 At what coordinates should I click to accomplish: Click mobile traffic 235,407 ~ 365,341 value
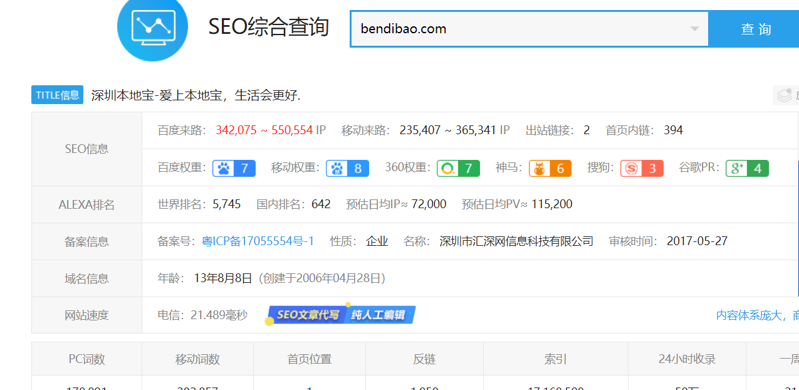pyautogui.click(x=447, y=130)
